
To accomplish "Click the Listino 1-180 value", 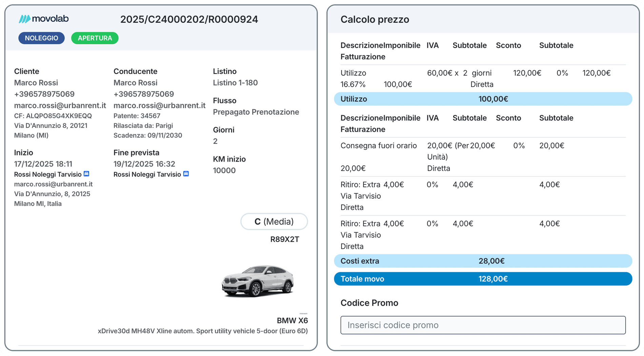I will [x=235, y=83].
